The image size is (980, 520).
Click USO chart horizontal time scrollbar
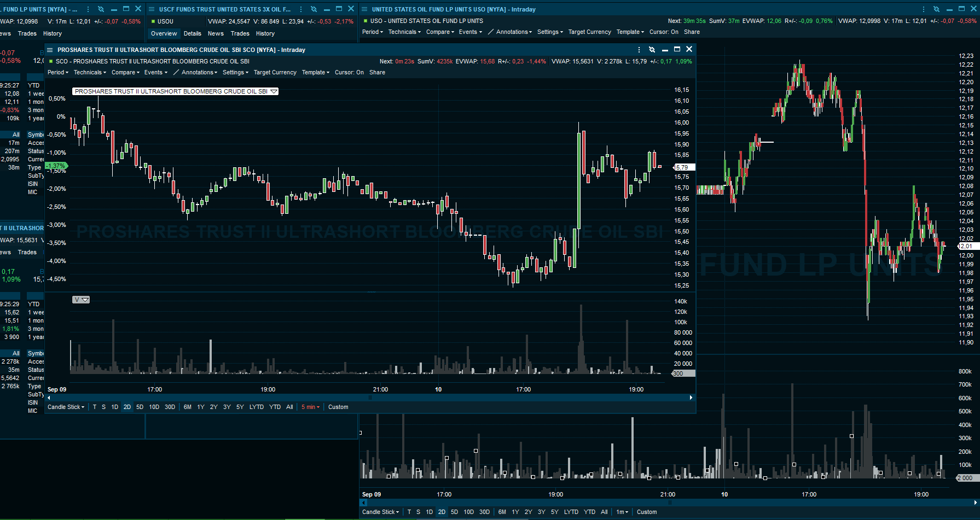(x=670, y=503)
